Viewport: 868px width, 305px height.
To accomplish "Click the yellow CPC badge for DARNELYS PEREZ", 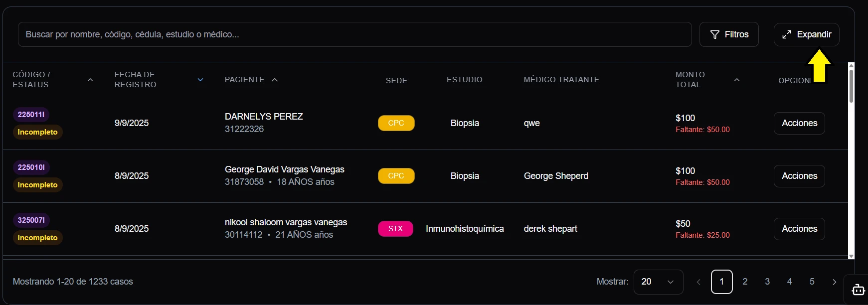I will tap(396, 123).
